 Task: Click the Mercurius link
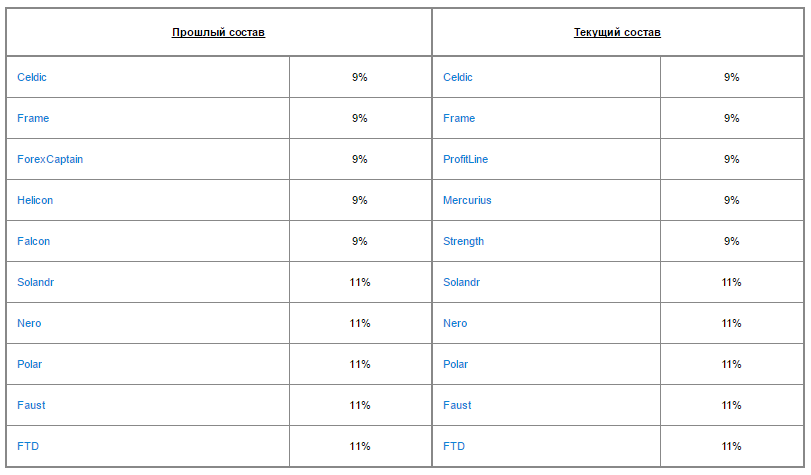[467, 200]
